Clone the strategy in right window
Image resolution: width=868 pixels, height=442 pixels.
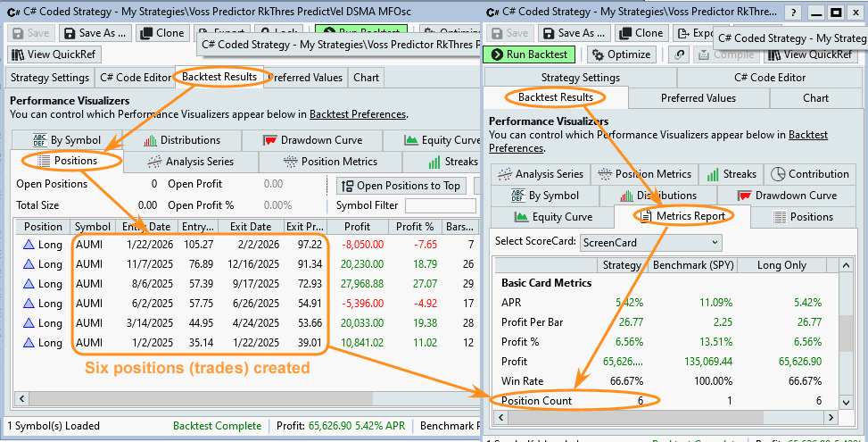pos(640,32)
